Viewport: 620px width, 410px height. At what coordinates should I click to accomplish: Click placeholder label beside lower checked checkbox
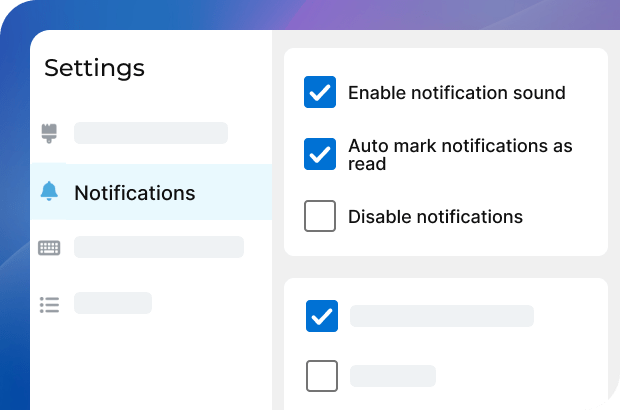(441, 316)
